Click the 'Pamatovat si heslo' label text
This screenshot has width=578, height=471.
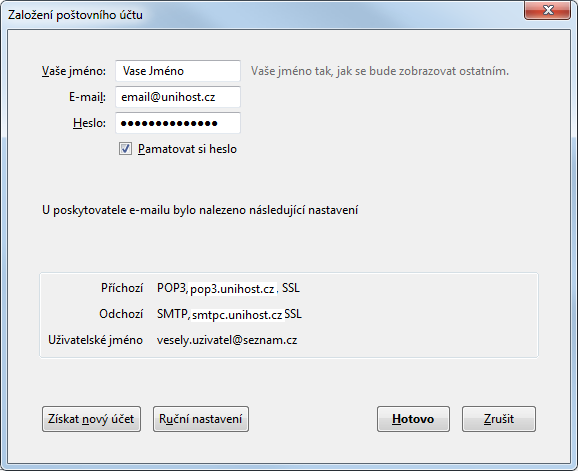point(187,149)
